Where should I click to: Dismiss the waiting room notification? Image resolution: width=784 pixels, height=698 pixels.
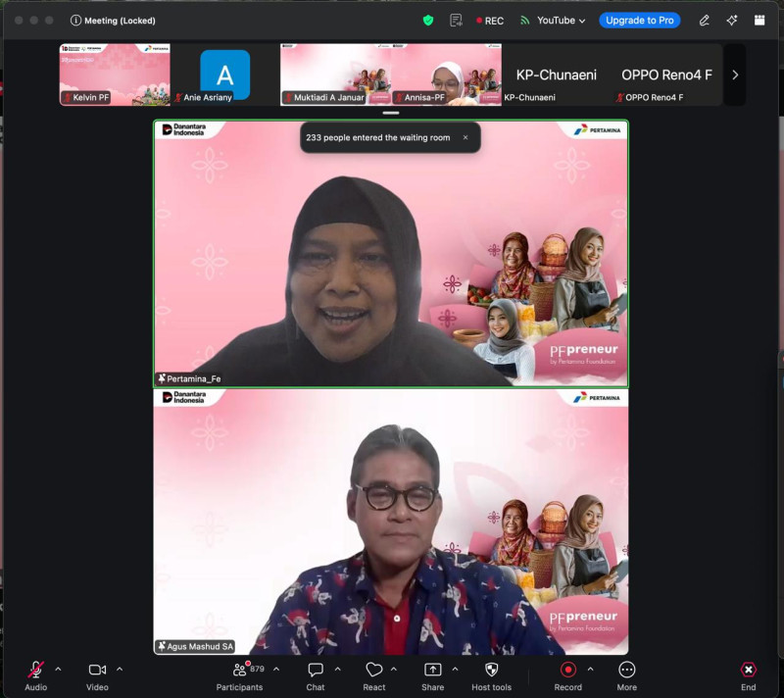465,137
